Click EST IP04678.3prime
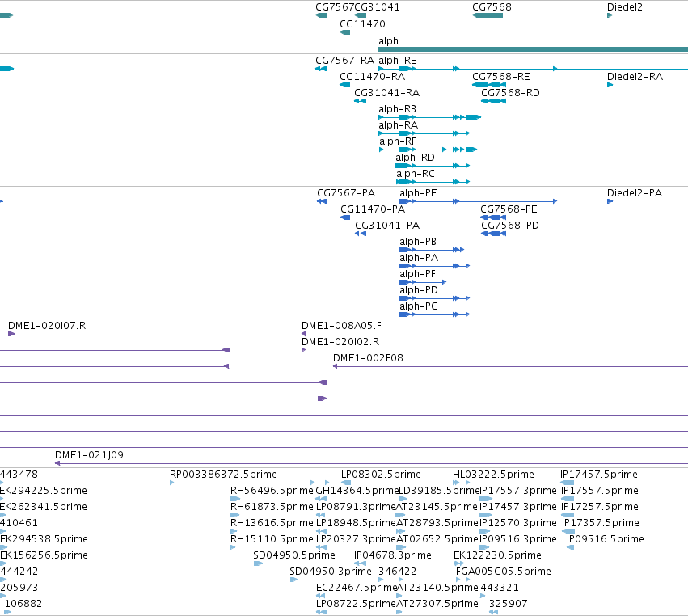 [x=361, y=563]
